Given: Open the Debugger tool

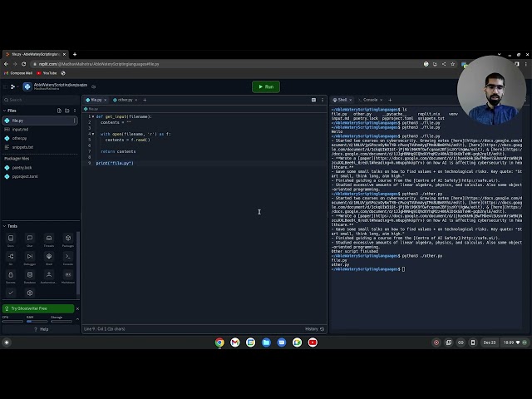Looking at the screenshot, I should pos(30,259).
